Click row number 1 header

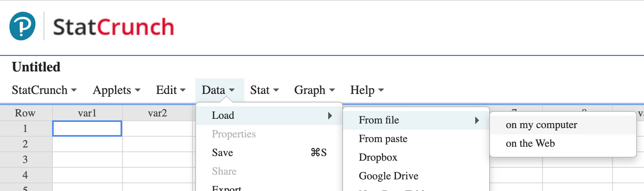click(26, 128)
